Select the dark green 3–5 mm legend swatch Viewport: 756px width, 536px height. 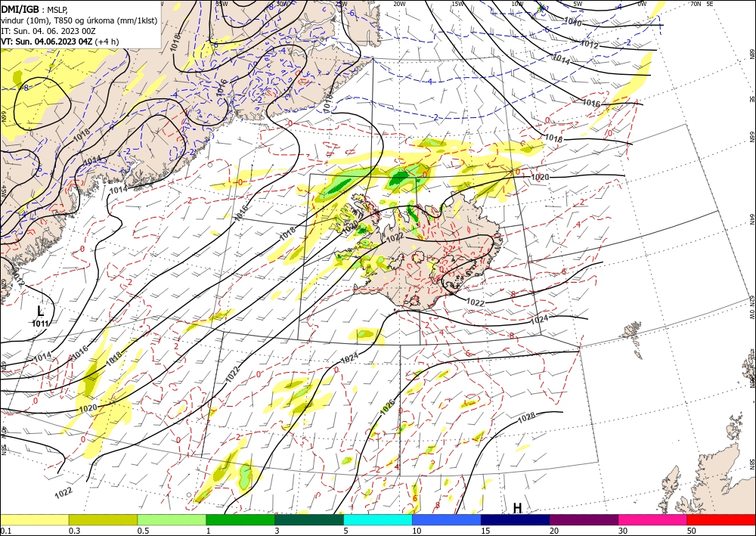309,519
